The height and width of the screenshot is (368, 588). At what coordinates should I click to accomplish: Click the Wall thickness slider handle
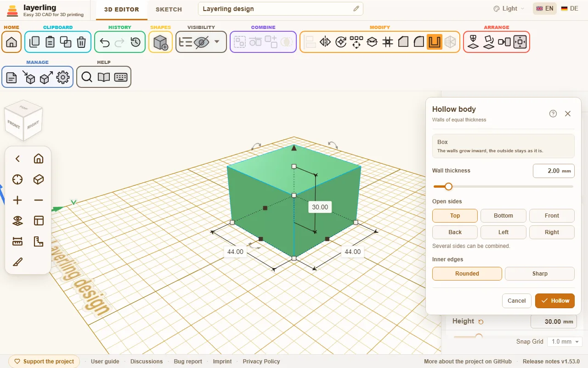click(x=448, y=186)
